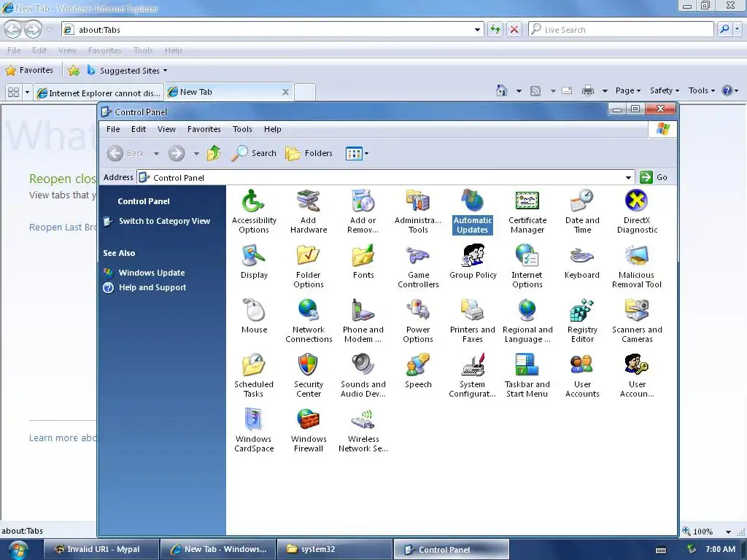Image resolution: width=747 pixels, height=560 pixels.
Task: Open Power Options
Action: 418,321
